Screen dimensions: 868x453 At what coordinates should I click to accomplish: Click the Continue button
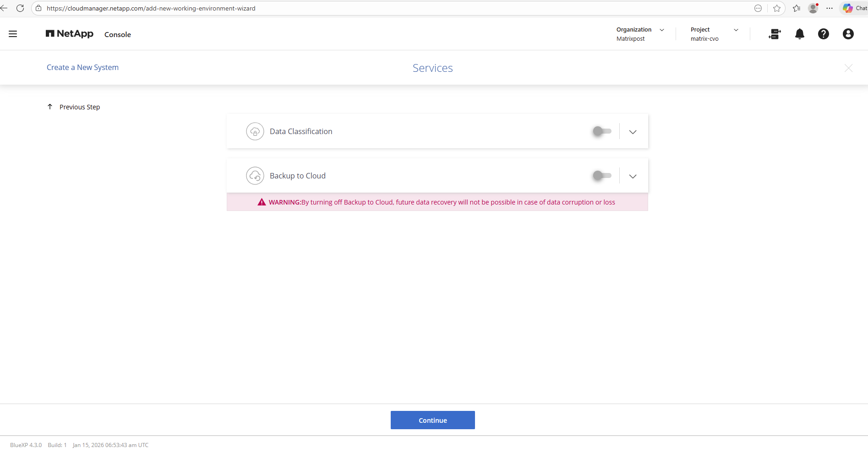433,420
